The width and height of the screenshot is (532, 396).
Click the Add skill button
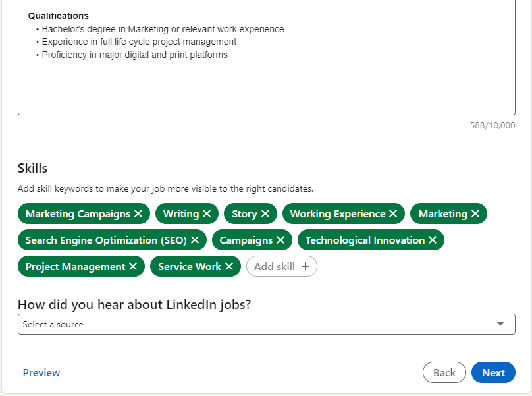pyautogui.click(x=281, y=266)
